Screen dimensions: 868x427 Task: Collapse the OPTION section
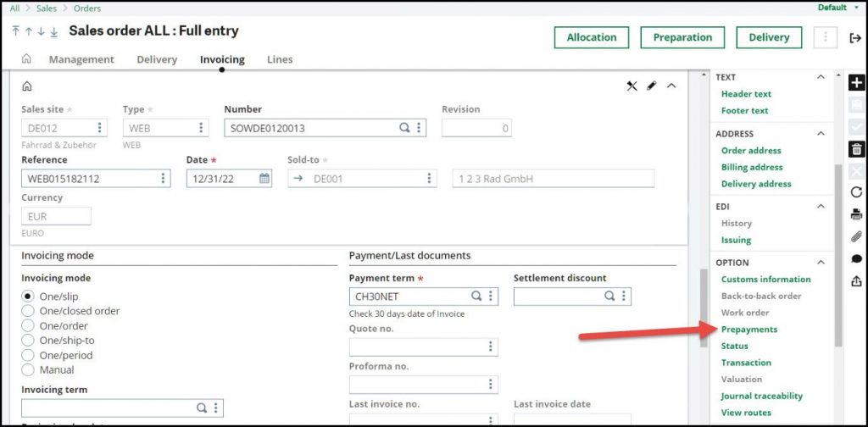pyautogui.click(x=821, y=262)
